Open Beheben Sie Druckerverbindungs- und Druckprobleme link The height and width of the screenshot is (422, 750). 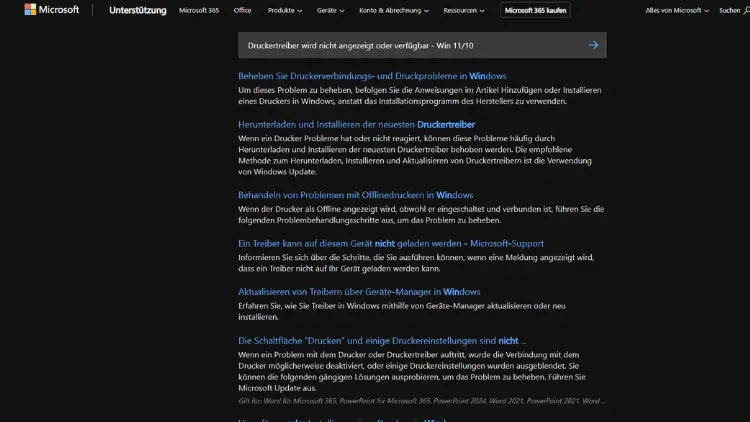[372, 76]
